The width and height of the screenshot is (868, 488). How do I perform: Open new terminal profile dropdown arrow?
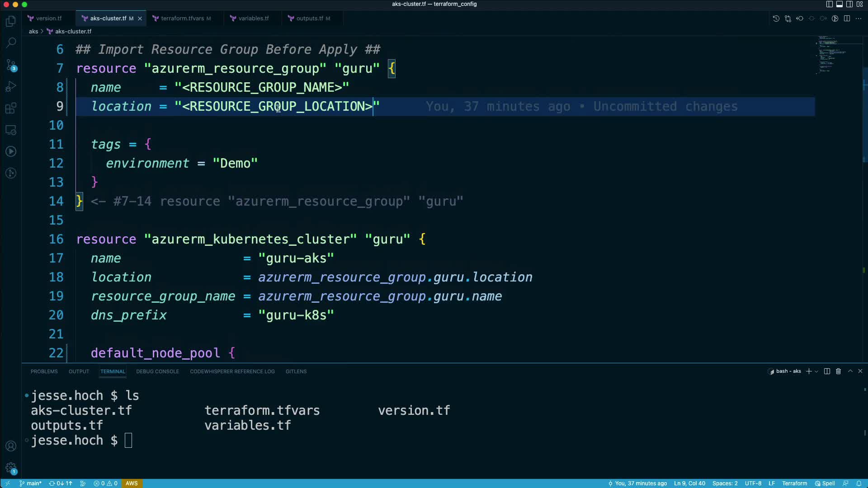click(x=816, y=371)
